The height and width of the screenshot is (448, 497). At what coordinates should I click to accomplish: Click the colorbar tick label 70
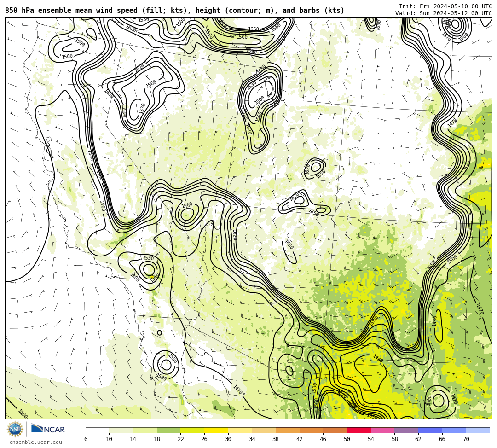point(466,439)
